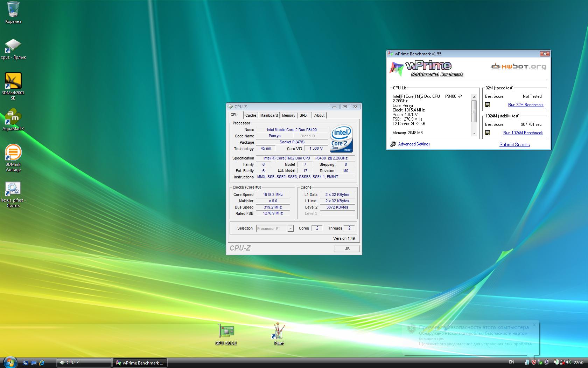Click the webcam tray icon
Image resolution: width=588 pixels, height=368 pixels.
(x=546, y=362)
